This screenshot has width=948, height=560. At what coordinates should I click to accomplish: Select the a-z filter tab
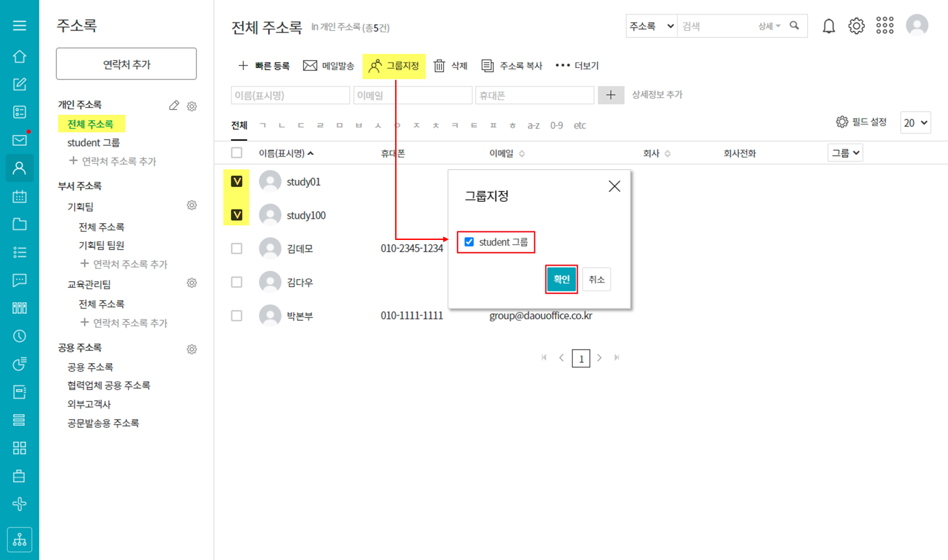(533, 125)
